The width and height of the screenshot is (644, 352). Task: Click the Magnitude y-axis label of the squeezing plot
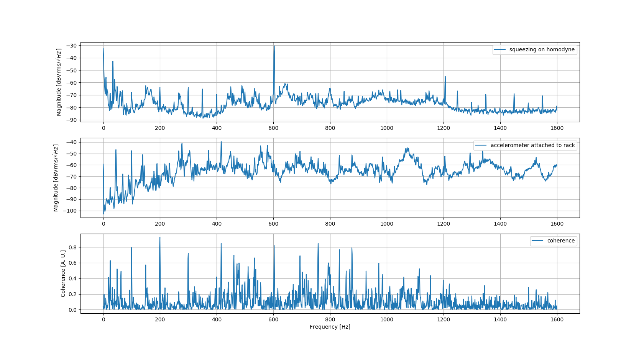coord(59,82)
